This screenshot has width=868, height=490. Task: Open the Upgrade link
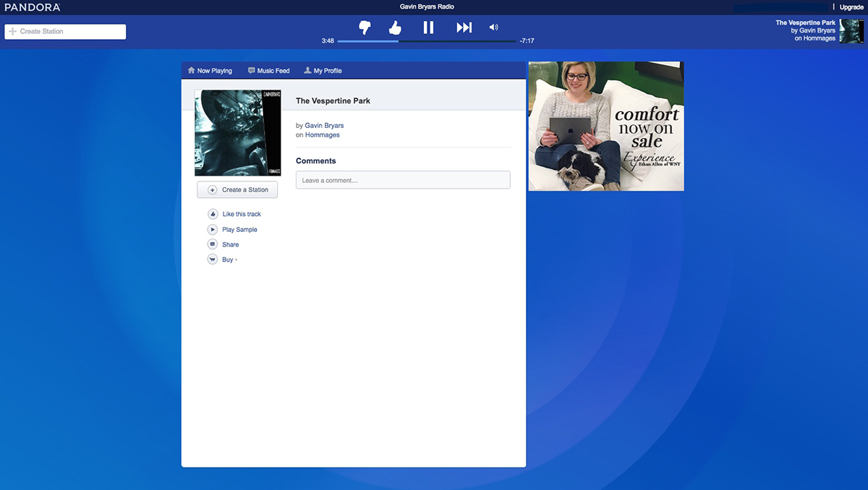(851, 7)
